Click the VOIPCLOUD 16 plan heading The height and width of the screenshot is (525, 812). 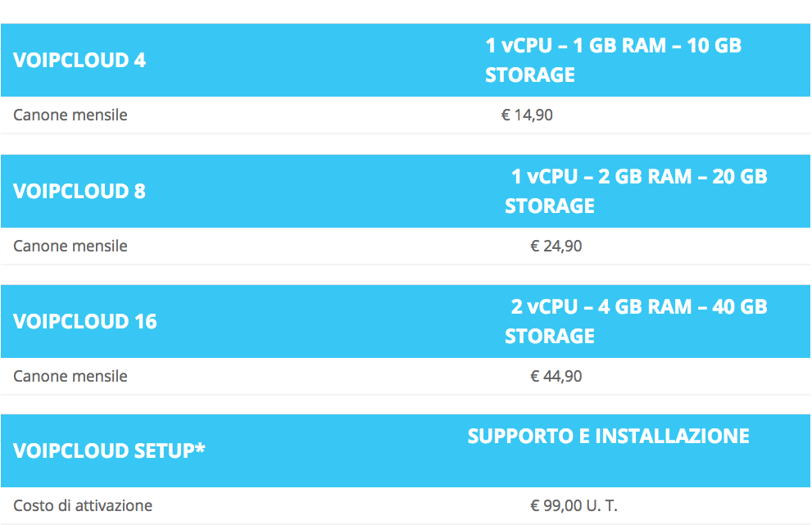tap(85, 322)
